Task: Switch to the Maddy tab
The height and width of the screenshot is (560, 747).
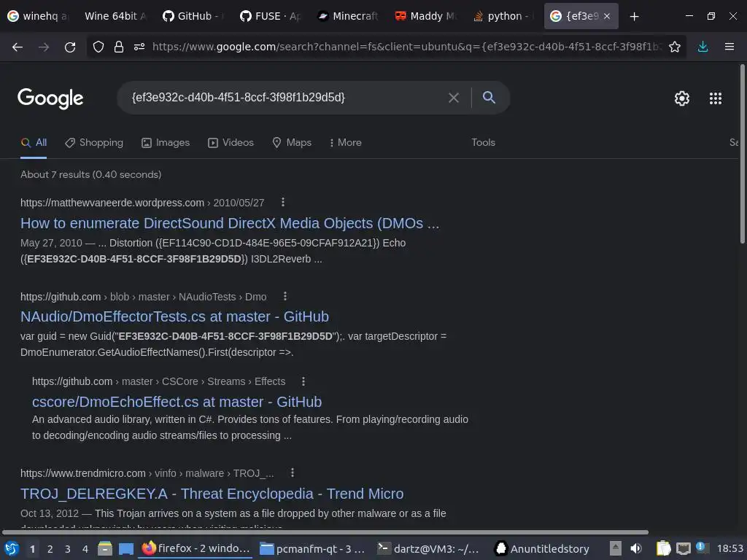Action: pyautogui.click(x=425, y=16)
